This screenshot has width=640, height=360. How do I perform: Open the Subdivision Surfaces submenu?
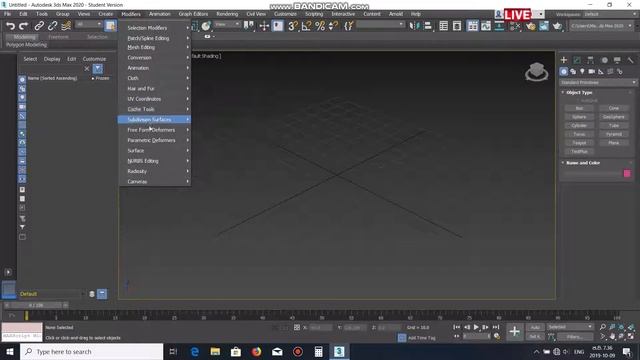[154, 120]
